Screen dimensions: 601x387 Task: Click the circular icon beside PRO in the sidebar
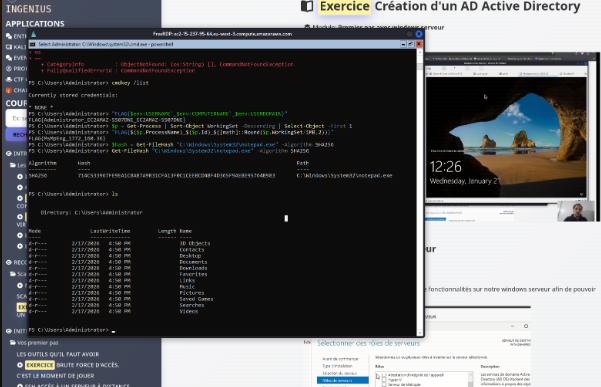(9, 69)
